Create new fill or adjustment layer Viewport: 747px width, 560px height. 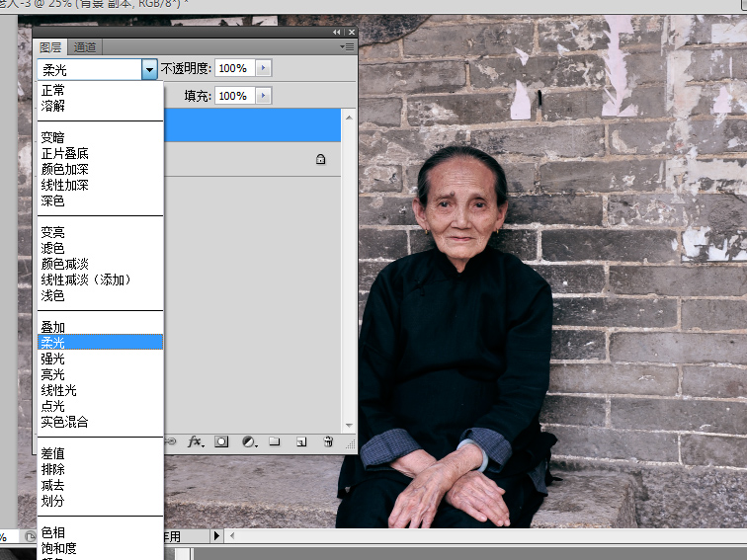coord(248,441)
